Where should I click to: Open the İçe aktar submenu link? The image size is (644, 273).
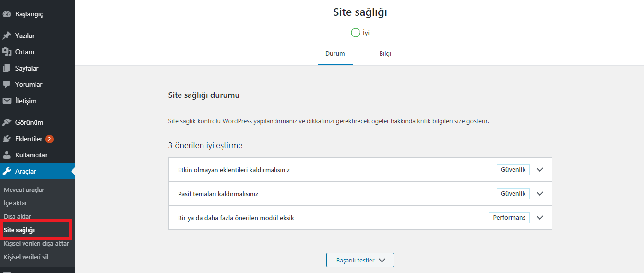(15, 203)
